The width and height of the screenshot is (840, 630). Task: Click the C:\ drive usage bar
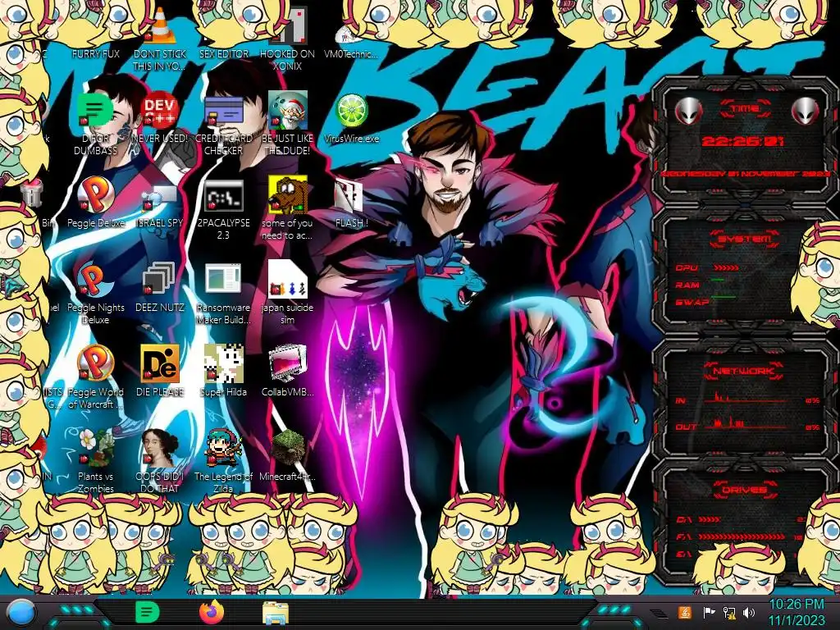click(x=710, y=519)
